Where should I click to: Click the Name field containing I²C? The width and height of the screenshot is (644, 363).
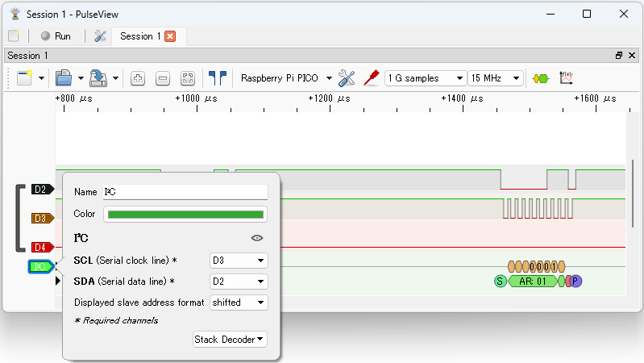(x=185, y=192)
